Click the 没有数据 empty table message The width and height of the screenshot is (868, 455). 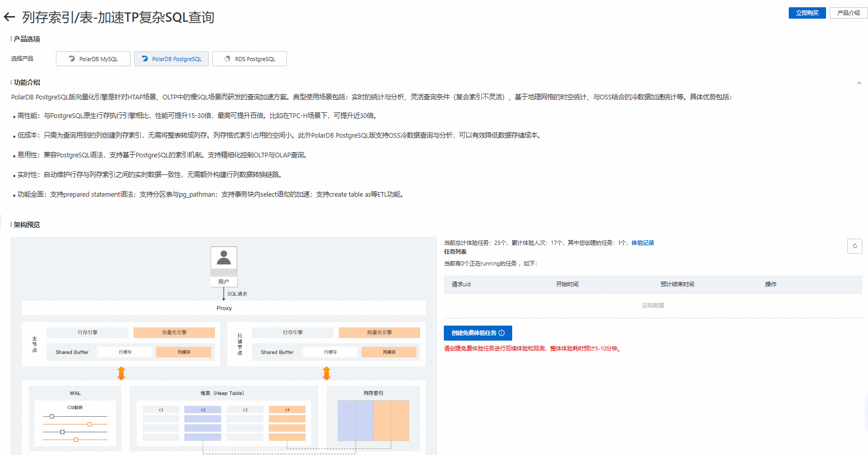(x=653, y=305)
